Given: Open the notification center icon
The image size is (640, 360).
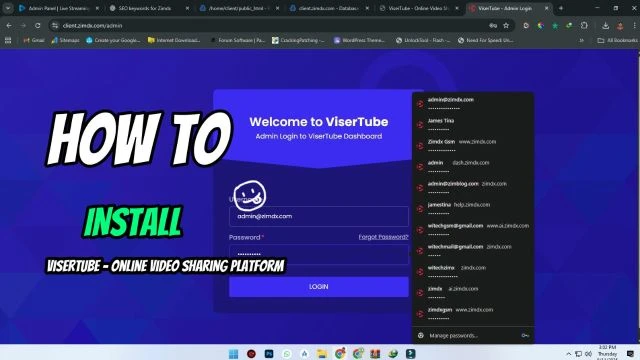Looking at the screenshot, I should coord(630,354).
